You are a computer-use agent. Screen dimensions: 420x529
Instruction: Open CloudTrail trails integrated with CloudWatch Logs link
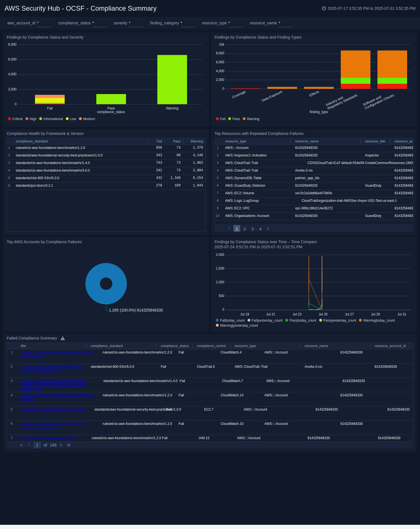[52, 369]
